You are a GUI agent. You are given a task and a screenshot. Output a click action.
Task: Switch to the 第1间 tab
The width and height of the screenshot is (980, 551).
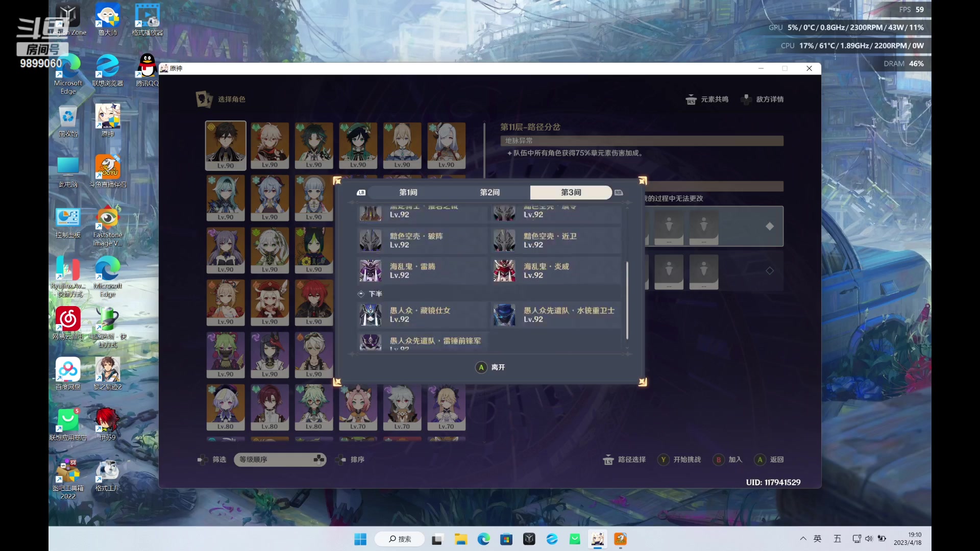pyautogui.click(x=408, y=192)
